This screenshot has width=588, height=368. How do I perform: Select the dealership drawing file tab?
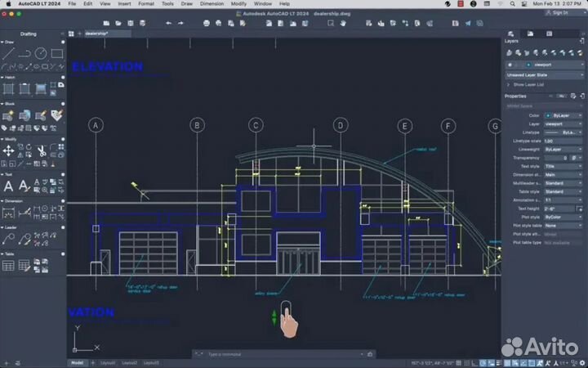pos(107,34)
